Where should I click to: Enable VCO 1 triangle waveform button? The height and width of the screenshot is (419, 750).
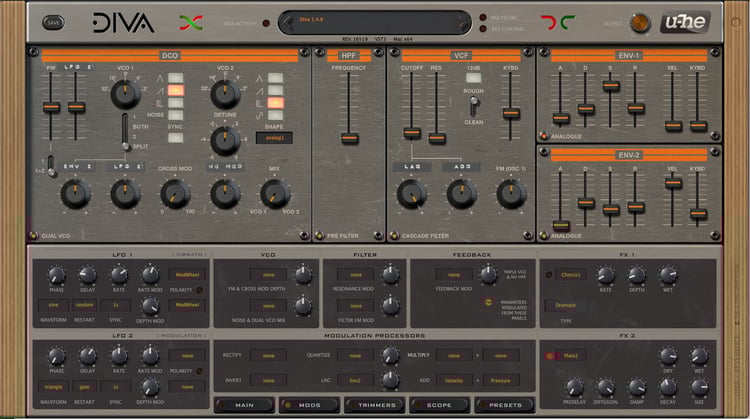[175, 78]
